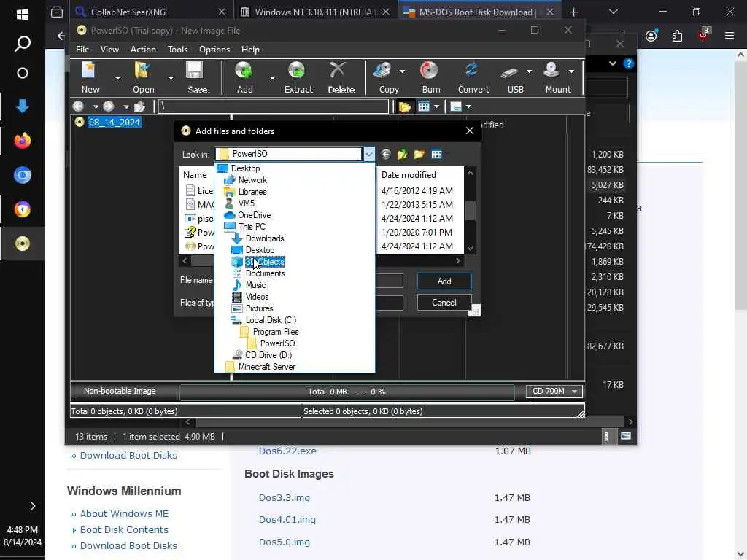Expand the New button dropdown arrow

point(117,77)
